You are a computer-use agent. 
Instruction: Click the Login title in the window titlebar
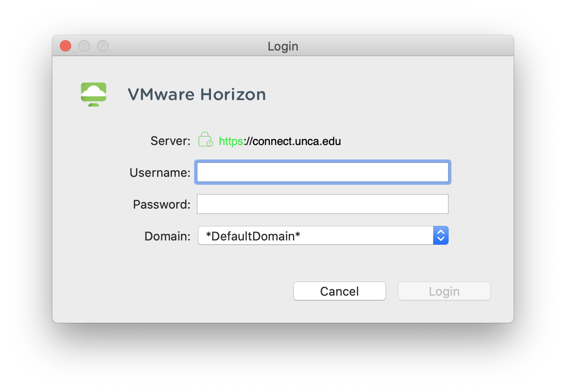coord(283,46)
